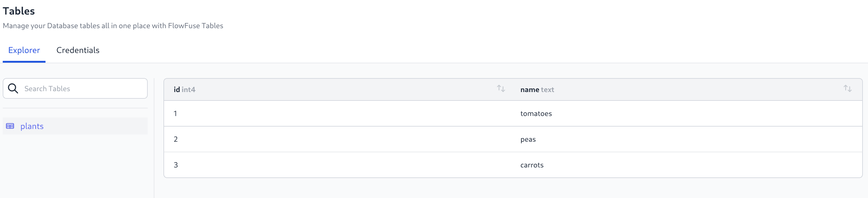Select the Explorer tab
Image resolution: width=868 pixels, height=198 pixels.
[24, 50]
